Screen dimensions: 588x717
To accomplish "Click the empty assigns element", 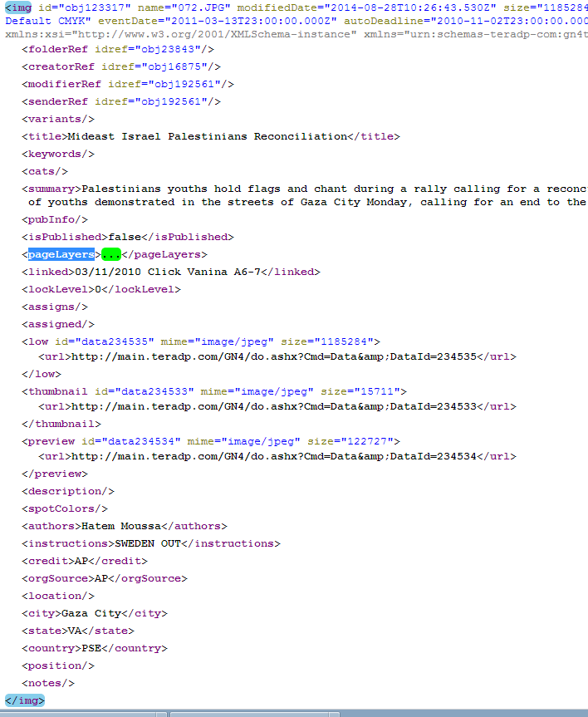I will click(x=55, y=307).
